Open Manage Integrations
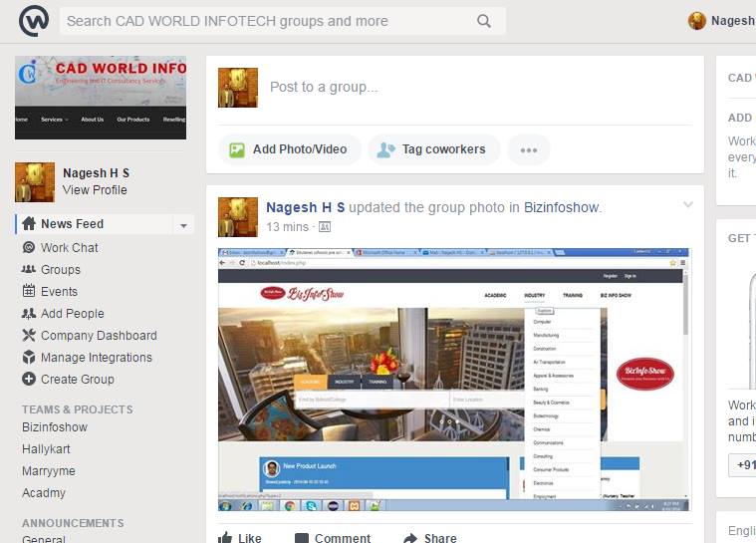This screenshot has width=756, height=543. click(96, 357)
